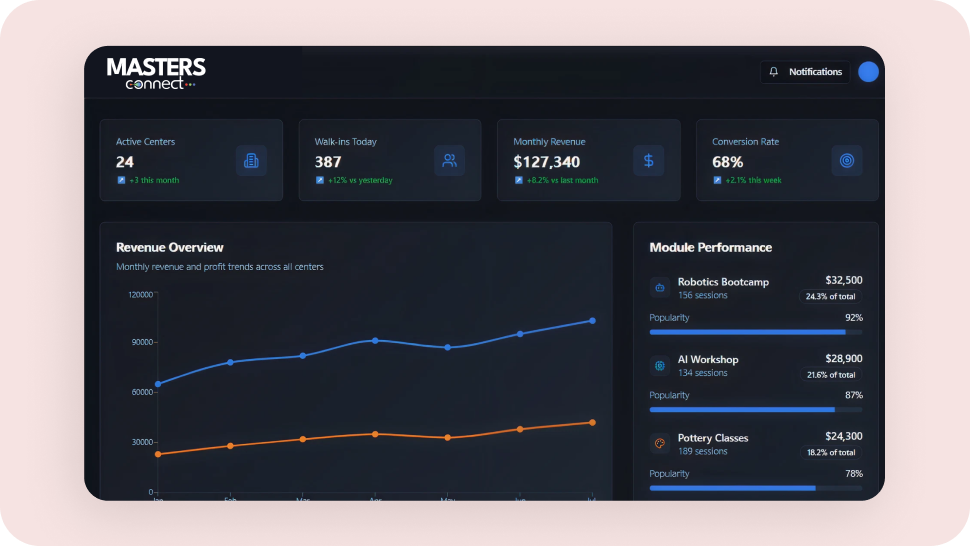The image size is (970, 546).
Task: Click the Module Performance panel heading
Action: tap(710, 247)
